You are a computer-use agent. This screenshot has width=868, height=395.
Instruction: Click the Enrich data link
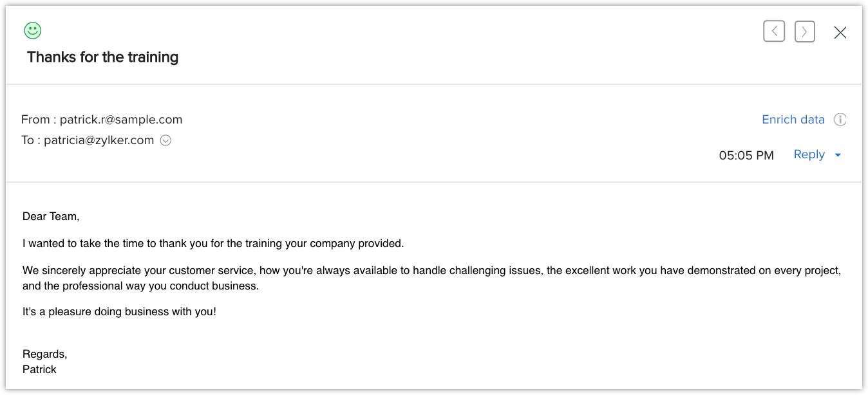[x=793, y=120]
